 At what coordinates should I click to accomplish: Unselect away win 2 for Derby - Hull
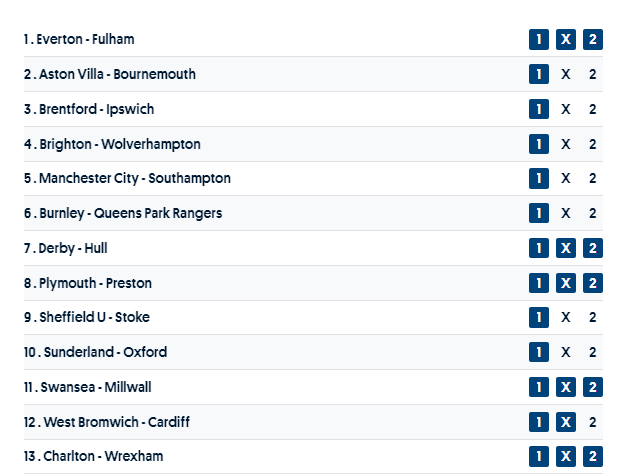pos(592,248)
